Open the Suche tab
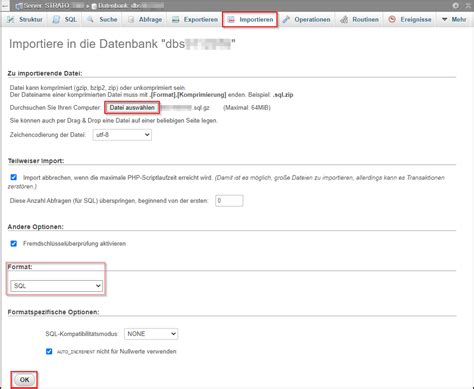Viewport: 474px width, 389px height. [102, 20]
